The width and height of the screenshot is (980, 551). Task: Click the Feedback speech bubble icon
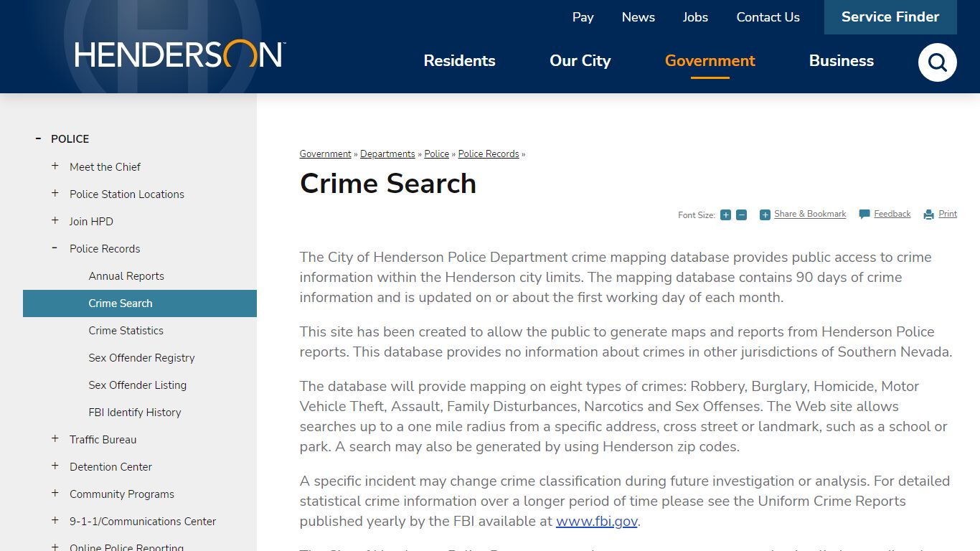[864, 215]
